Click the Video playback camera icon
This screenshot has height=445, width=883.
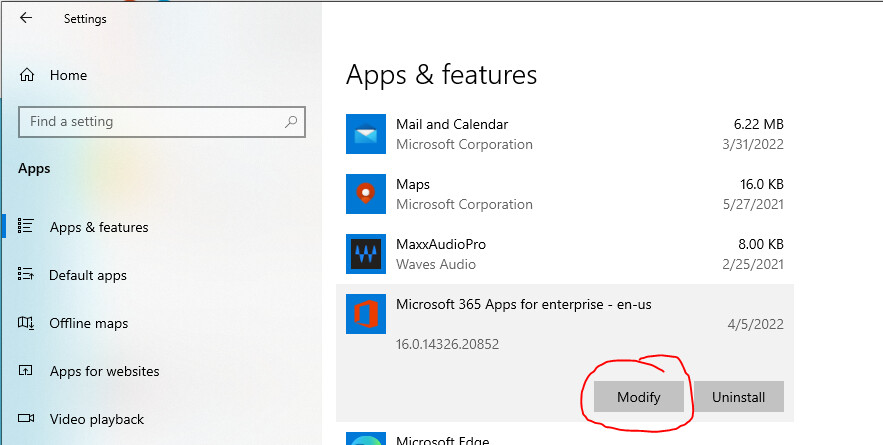[26, 419]
